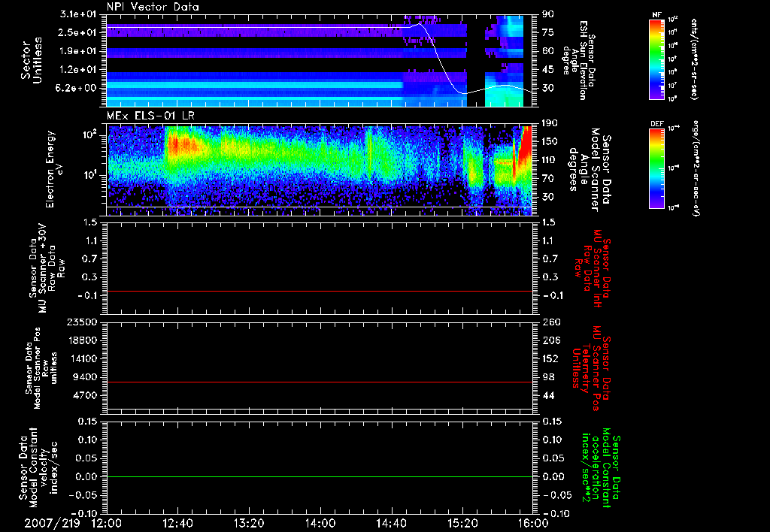Click the "3.1e+01" sector tick value

[x=77, y=14]
